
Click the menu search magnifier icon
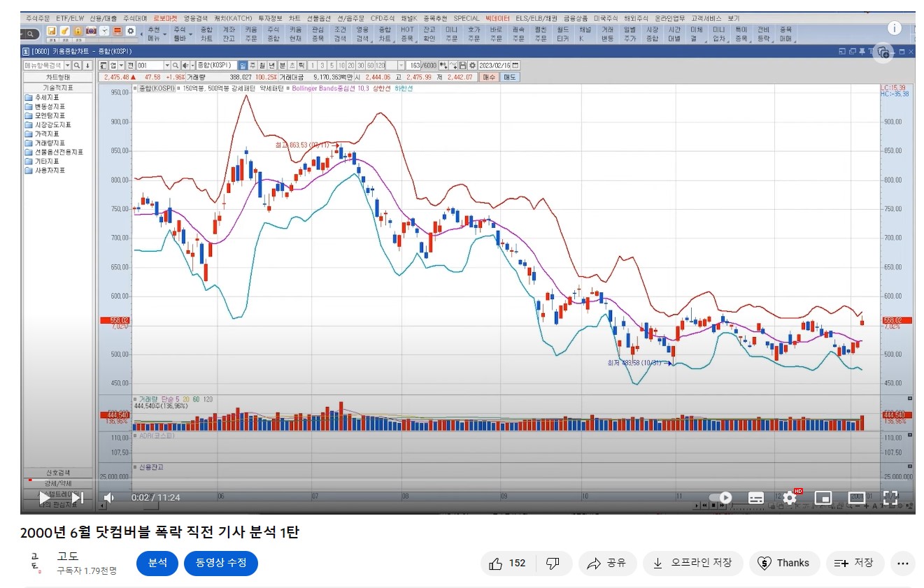(x=77, y=65)
